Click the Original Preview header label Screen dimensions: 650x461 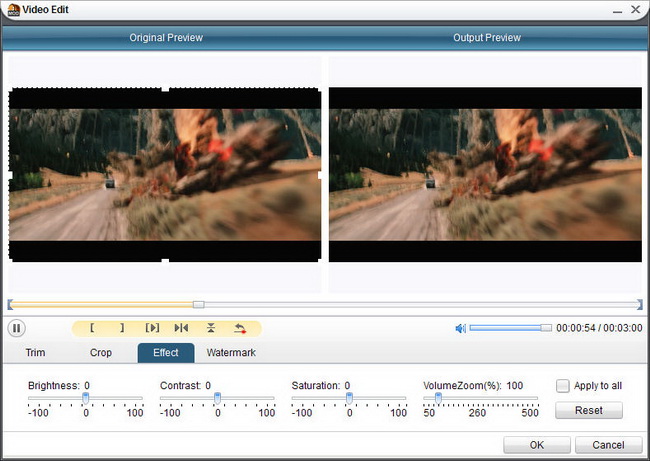(166, 38)
